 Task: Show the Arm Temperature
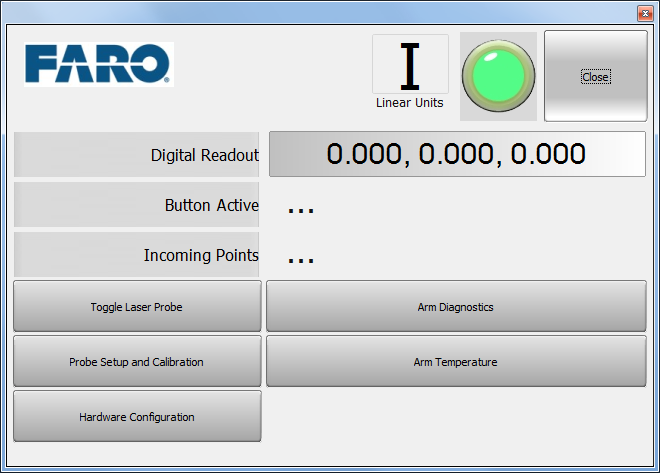click(456, 361)
